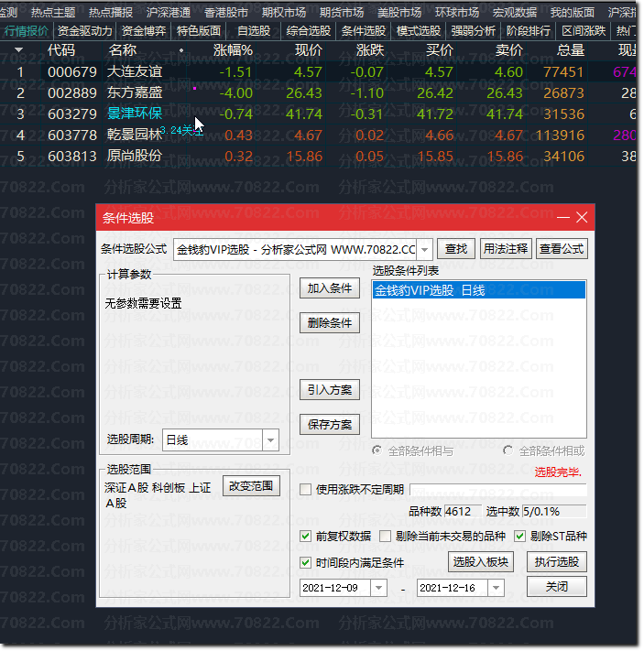The image size is (644, 651).
Task: Open the 热点主题 top menu
Action: [53, 13]
